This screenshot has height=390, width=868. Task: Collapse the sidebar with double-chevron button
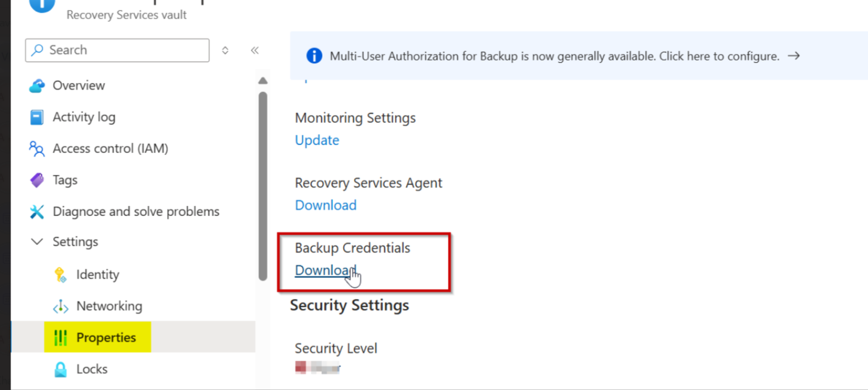(255, 51)
